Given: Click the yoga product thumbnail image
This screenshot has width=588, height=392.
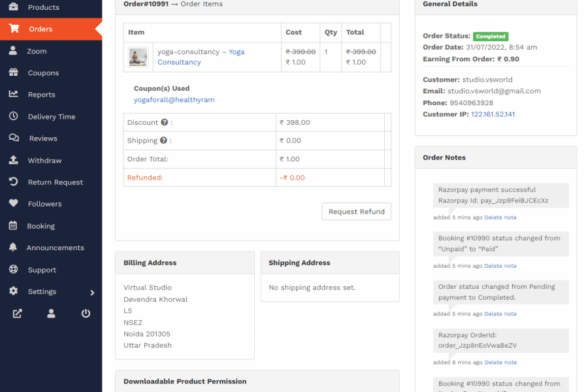Looking at the screenshot, I should [x=138, y=57].
